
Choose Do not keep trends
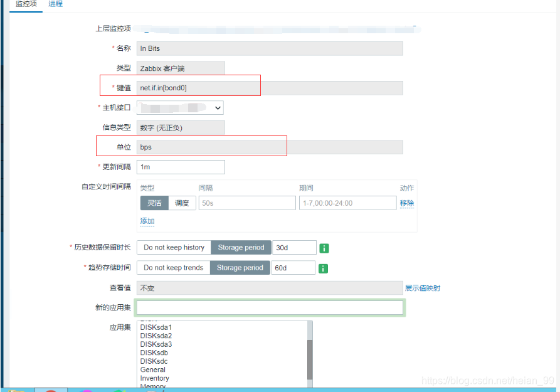point(174,268)
